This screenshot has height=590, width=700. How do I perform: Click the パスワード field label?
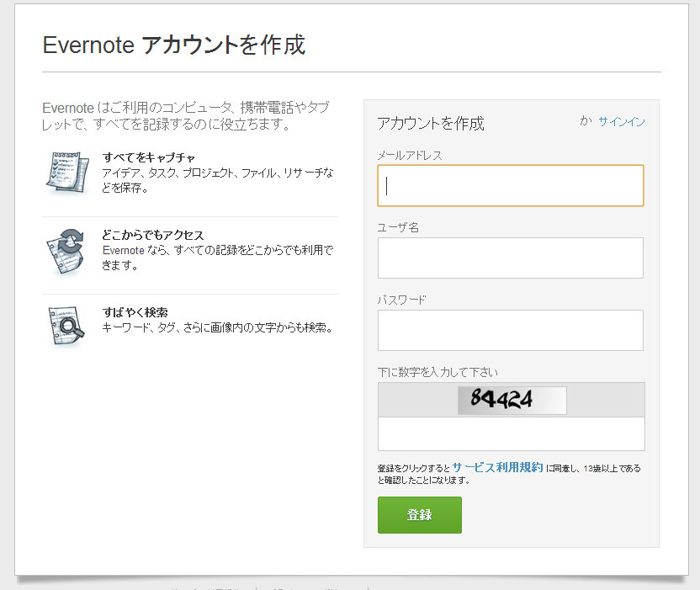(402, 300)
